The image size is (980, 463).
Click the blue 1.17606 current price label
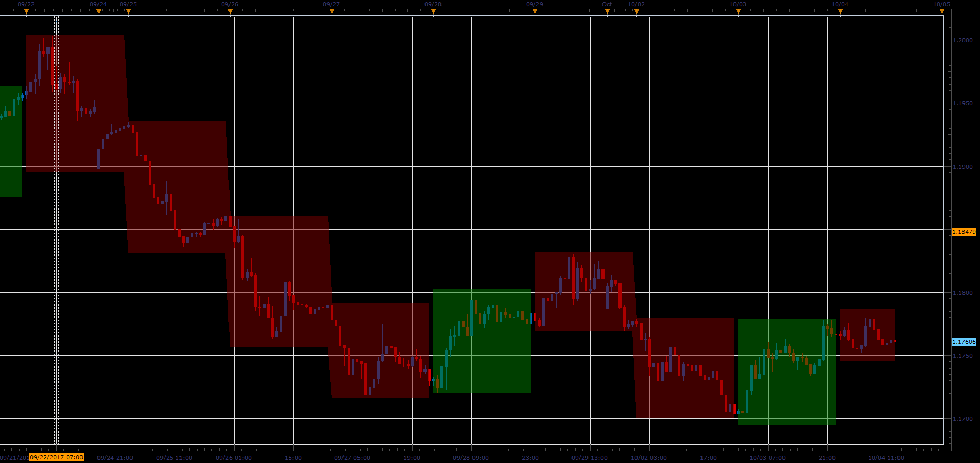tap(963, 342)
